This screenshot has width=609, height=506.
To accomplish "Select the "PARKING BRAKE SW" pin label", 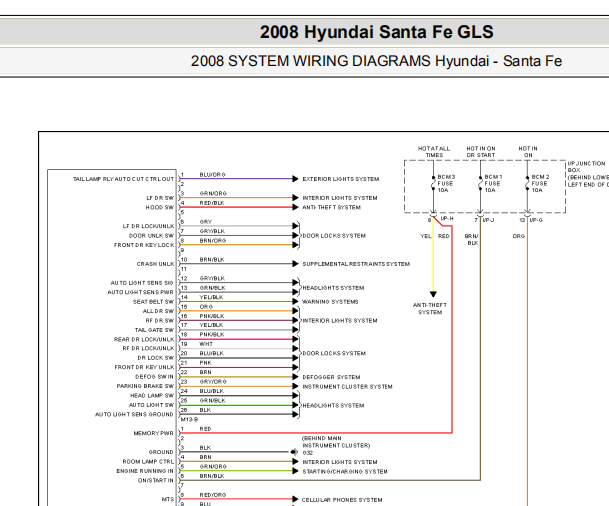I will click(145, 386).
